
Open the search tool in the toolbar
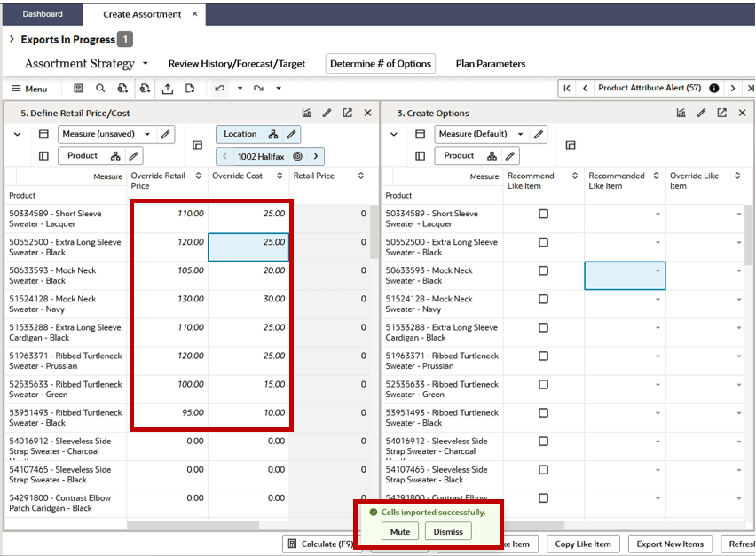point(100,88)
